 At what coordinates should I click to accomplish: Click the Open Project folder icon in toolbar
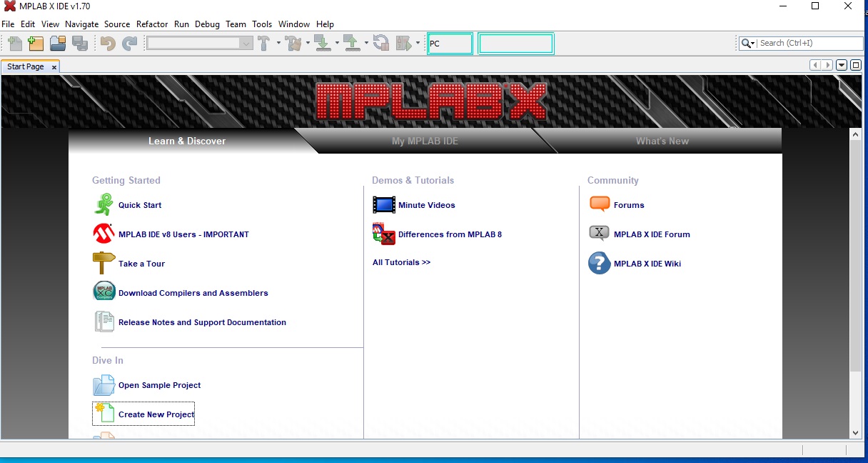(x=58, y=44)
